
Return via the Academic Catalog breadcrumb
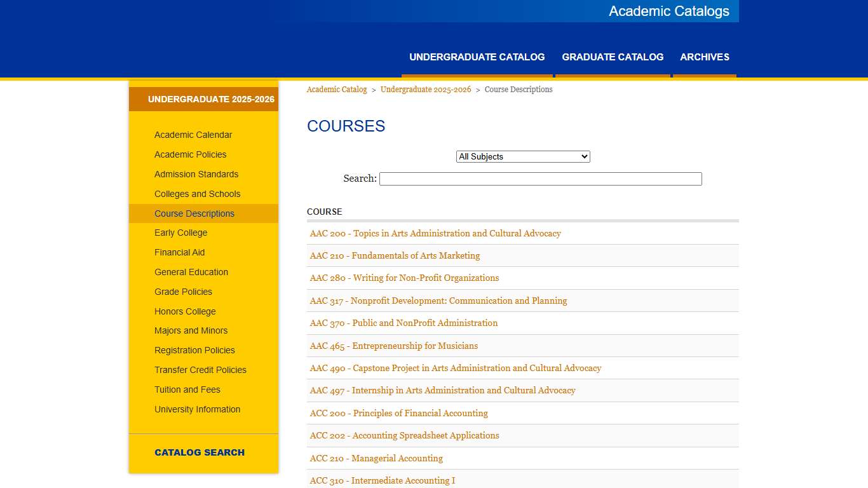(336, 89)
